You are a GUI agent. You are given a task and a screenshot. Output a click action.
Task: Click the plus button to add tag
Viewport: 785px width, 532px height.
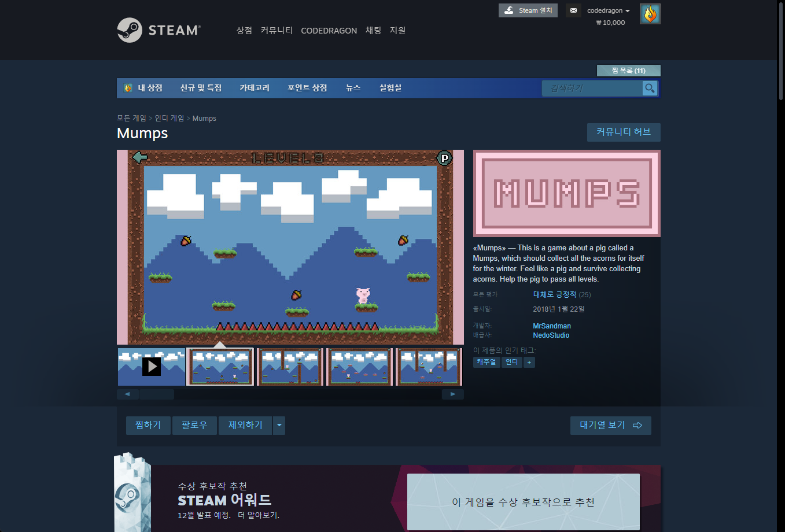[x=529, y=362]
